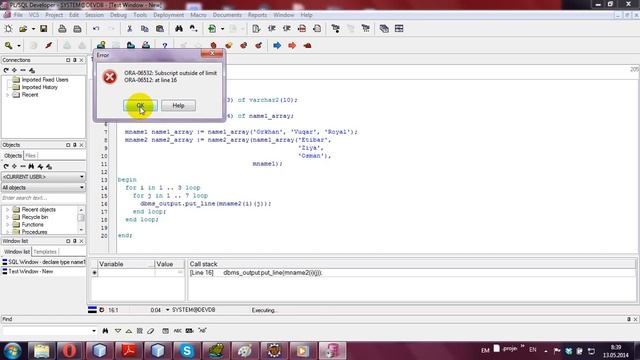The height and width of the screenshot is (360, 640).
Task: Toggle the eraser highlight icon in Find bar
Action: [x=151, y=331]
